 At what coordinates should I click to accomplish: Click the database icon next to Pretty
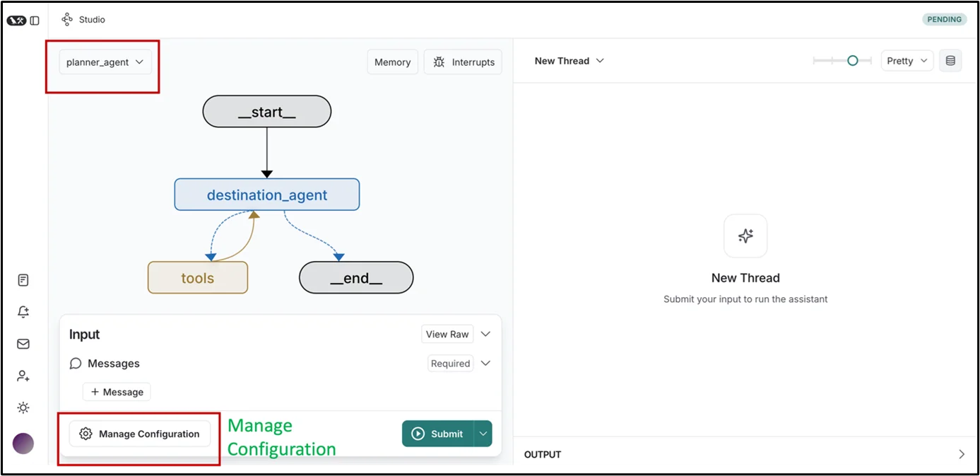pos(950,61)
